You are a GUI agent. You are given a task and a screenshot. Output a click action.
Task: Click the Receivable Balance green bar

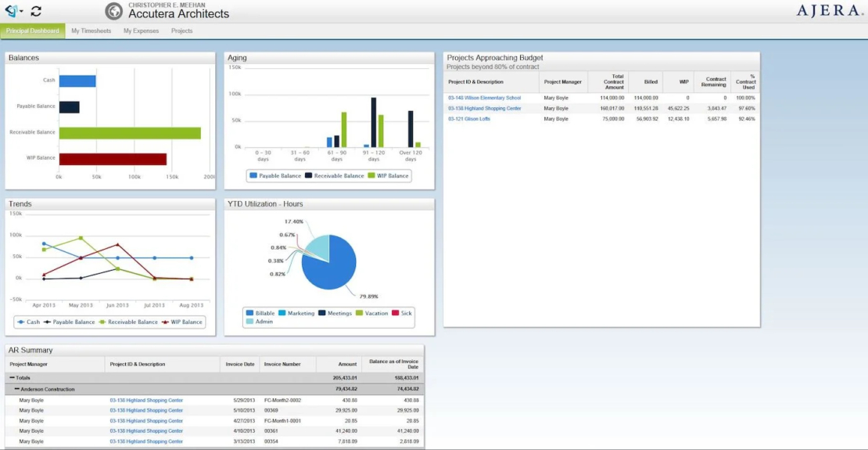(129, 133)
